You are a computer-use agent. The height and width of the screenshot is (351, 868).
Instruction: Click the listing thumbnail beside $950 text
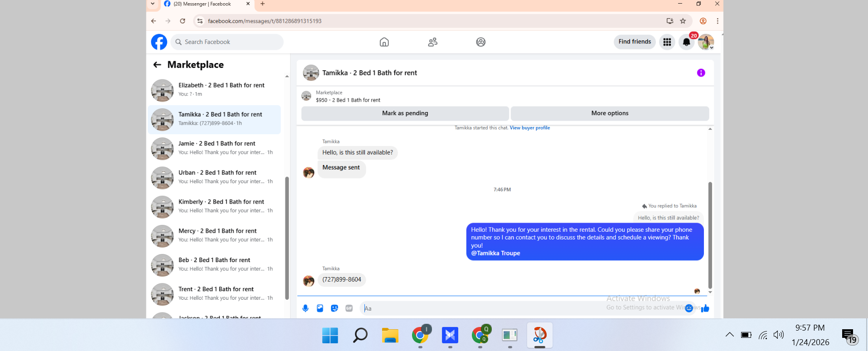pyautogui.click(x=306, y=96)
